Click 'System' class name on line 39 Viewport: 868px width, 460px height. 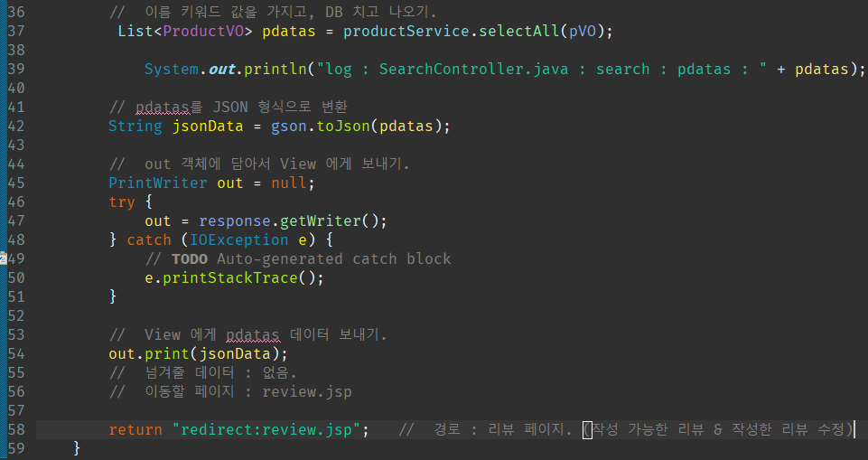pos(172,70)
